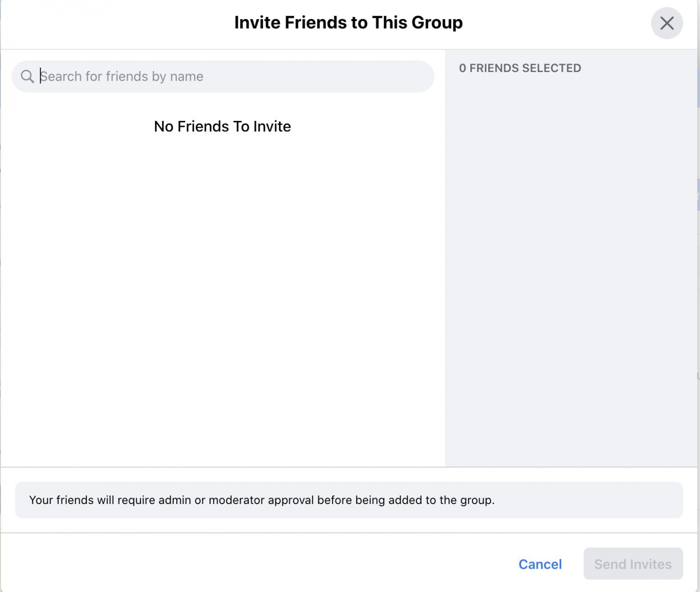Click the dialog title 'Invite Friends to This Group'
700x592 pixels.
[x=349, y=22]
